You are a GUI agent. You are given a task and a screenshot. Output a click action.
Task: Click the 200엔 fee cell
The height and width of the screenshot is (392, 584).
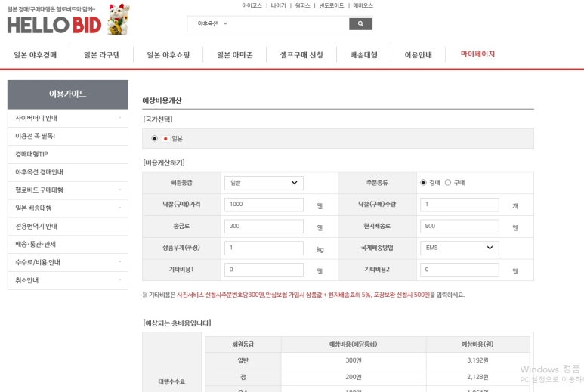coord(354,377)
